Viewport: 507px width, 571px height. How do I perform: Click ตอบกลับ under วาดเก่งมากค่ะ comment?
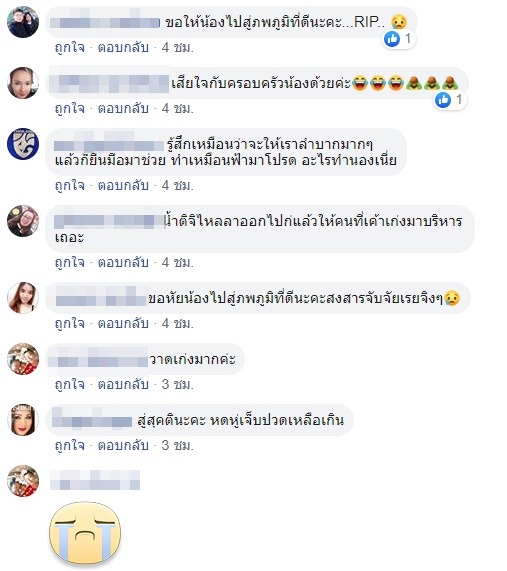(123, 384)
